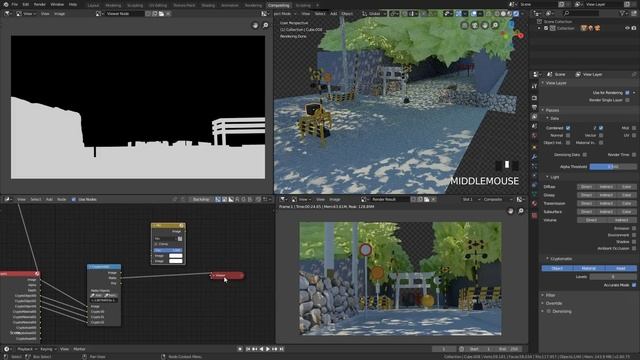
Task: Click the pan hand icon in viewer
Action: click(x=255, y=25)
